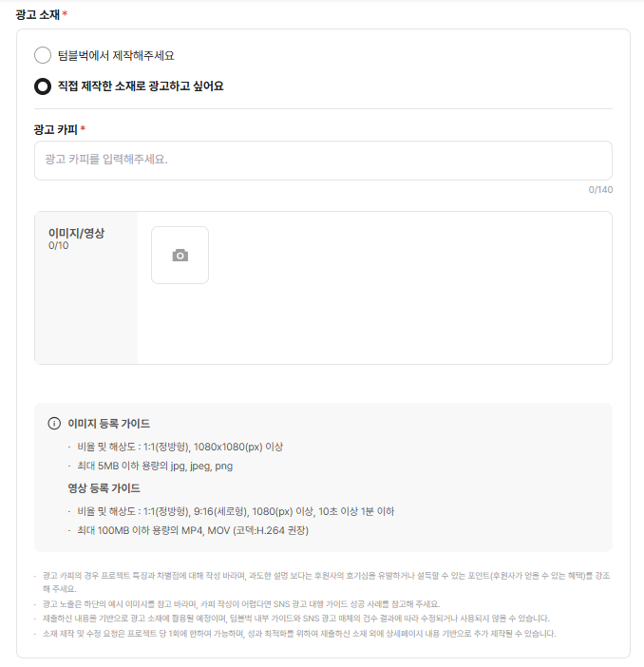
Task: Select the 직접 제작한 소재로 광고하고 싶어요 radio button
Action: (x=43, y=86)
